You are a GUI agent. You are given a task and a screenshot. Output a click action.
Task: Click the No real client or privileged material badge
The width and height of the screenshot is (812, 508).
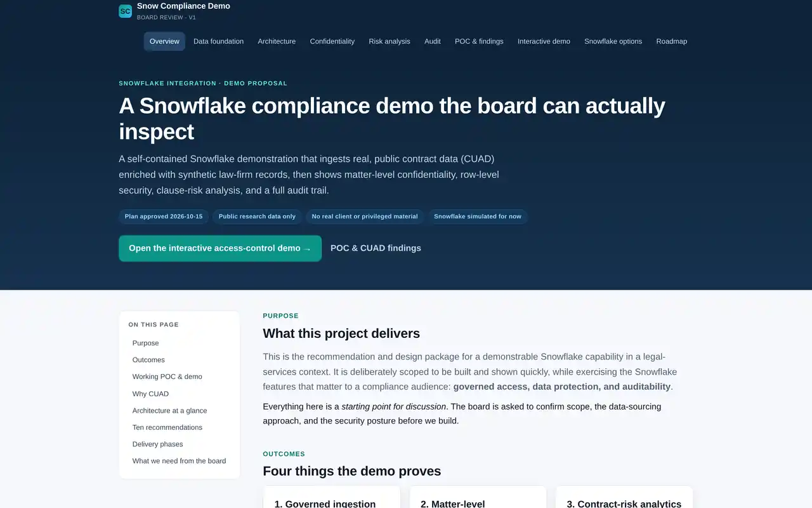coord(365,217)
